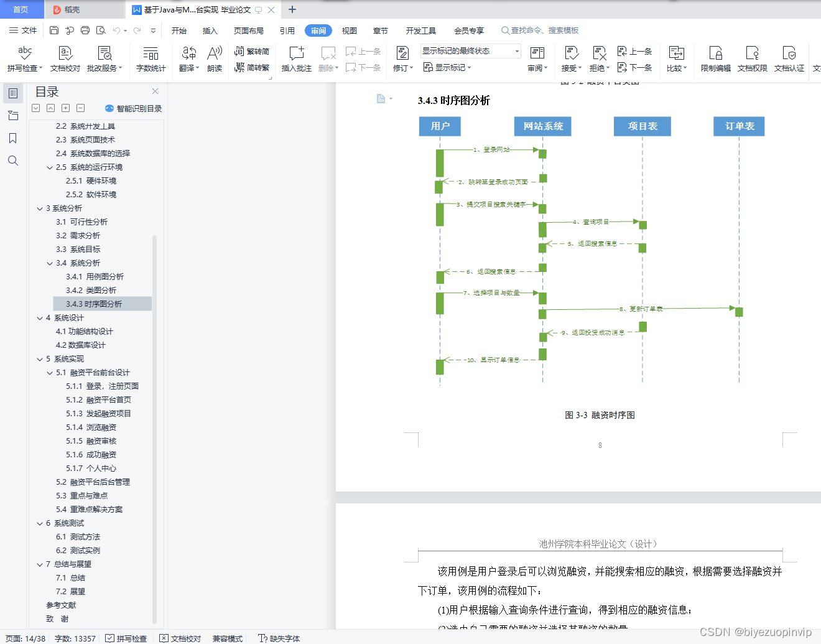Collapse the 7 总结与展望 outline node
821x644 pixels.
click(x=40, y=564)
